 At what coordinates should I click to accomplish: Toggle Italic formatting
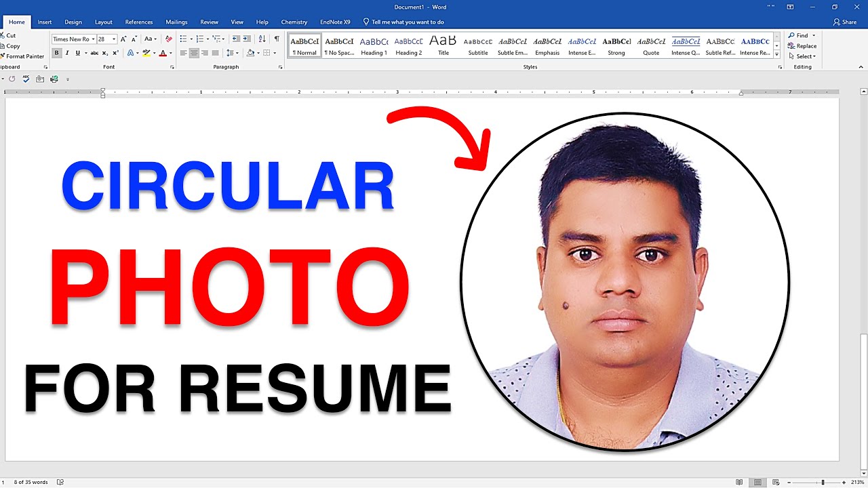67,53
